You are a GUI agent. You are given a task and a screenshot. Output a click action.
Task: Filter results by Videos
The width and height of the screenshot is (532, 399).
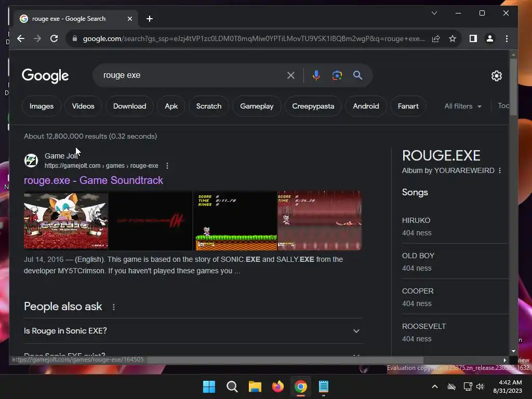pyautogui.click(x=83, y=106)
